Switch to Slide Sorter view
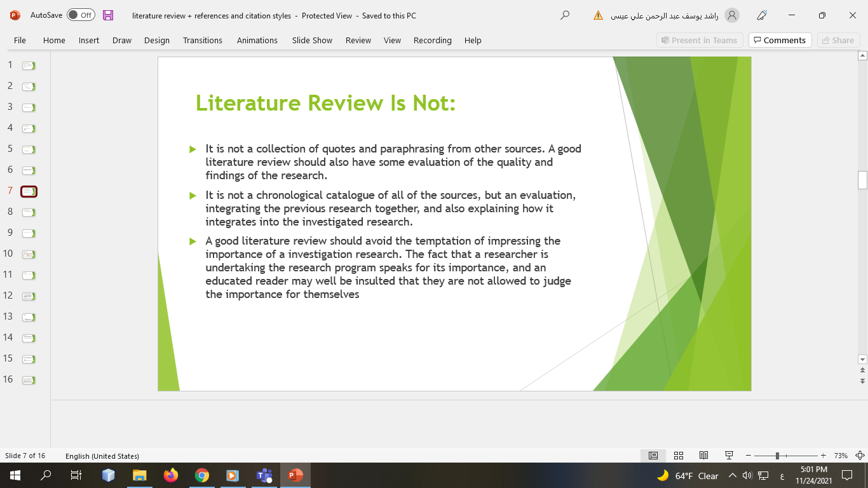This screenshot has width=868, height=488. pyautogui.click(x=678, y=455)
